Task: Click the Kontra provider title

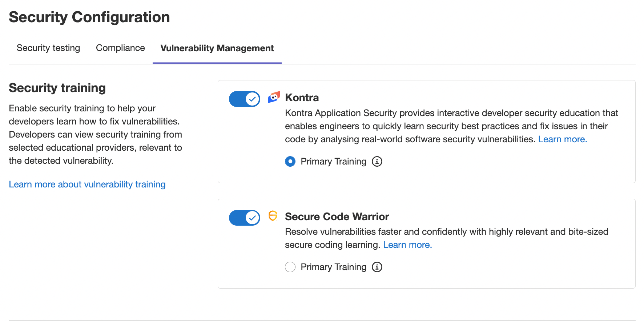Action: (302, 98)
